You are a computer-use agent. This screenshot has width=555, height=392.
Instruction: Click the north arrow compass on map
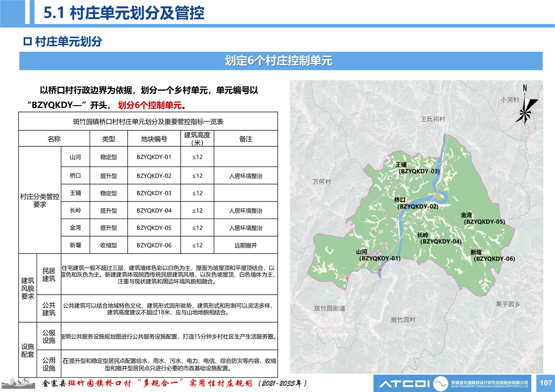pos(526,105)
